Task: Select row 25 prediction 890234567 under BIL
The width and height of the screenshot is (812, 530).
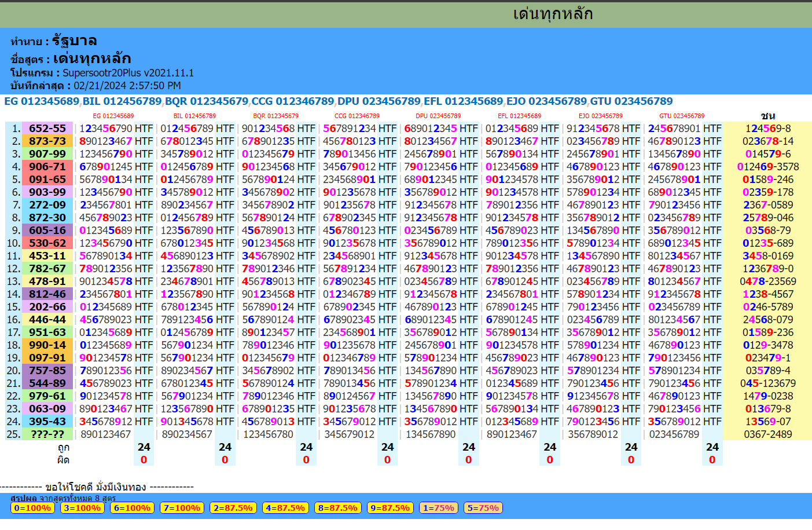Action: 187,434
